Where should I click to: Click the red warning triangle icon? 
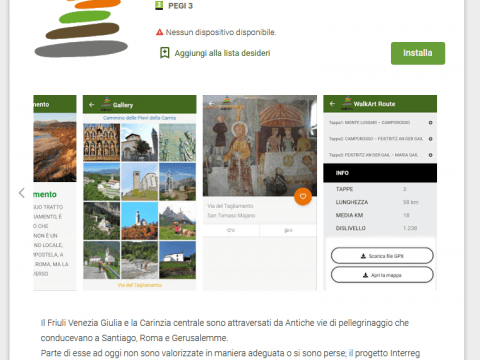pos(160,32)
